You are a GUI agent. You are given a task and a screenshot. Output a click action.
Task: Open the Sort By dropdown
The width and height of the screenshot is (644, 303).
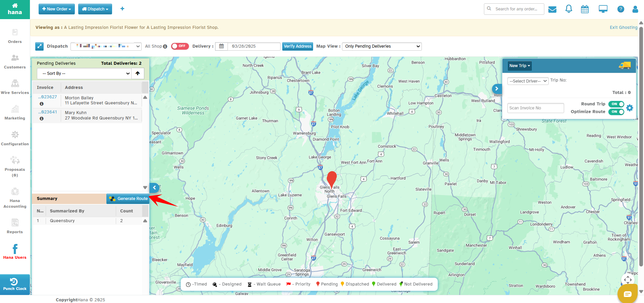coord(84,73)
